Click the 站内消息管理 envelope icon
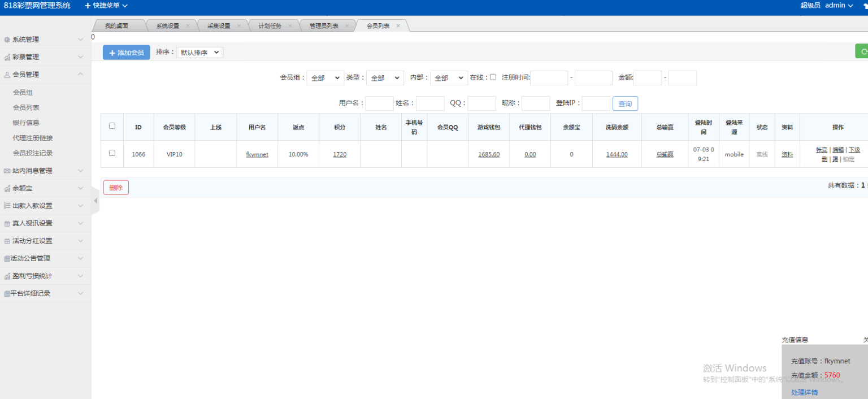 click(x=8, y=170)
